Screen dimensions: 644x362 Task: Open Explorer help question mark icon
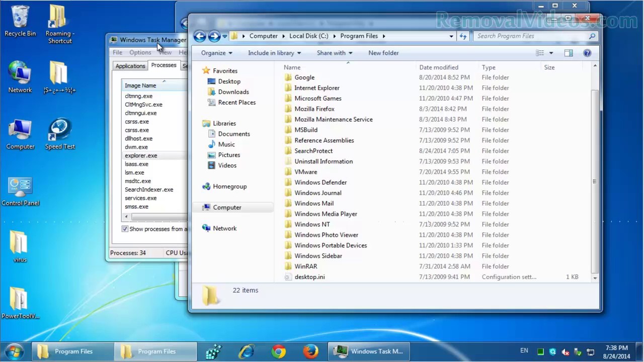point(587,53)
